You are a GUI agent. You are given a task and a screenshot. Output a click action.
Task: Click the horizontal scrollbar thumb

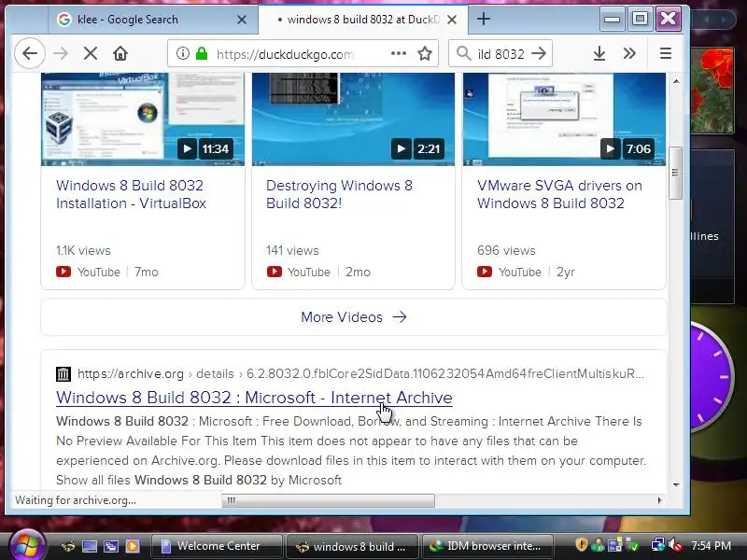[329, 500]
